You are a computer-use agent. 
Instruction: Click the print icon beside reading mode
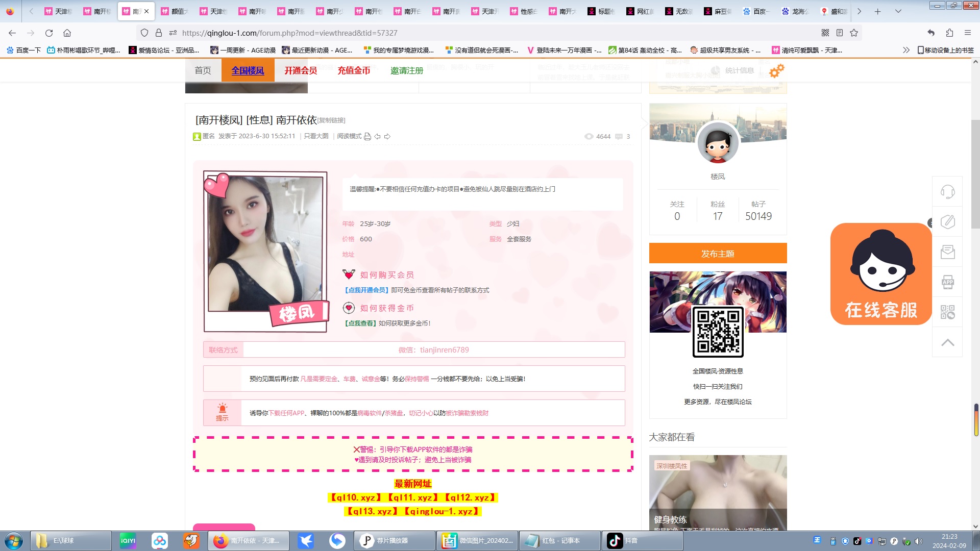[x=367, y=136]
